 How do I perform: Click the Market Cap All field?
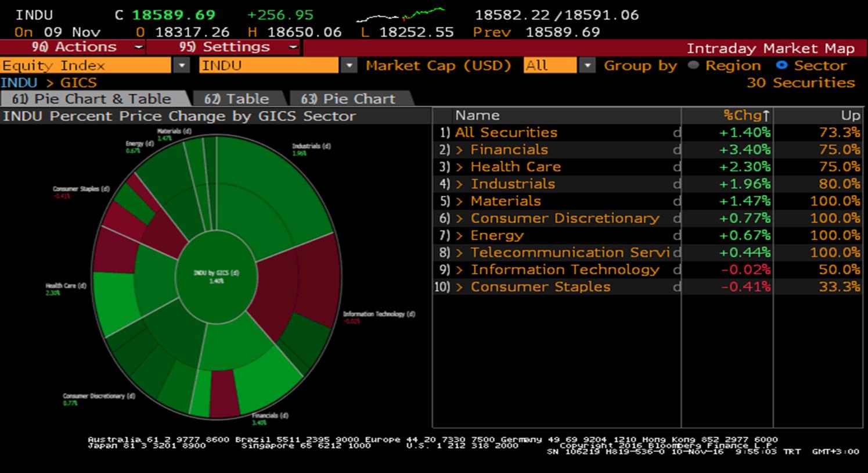click(550, 66)
